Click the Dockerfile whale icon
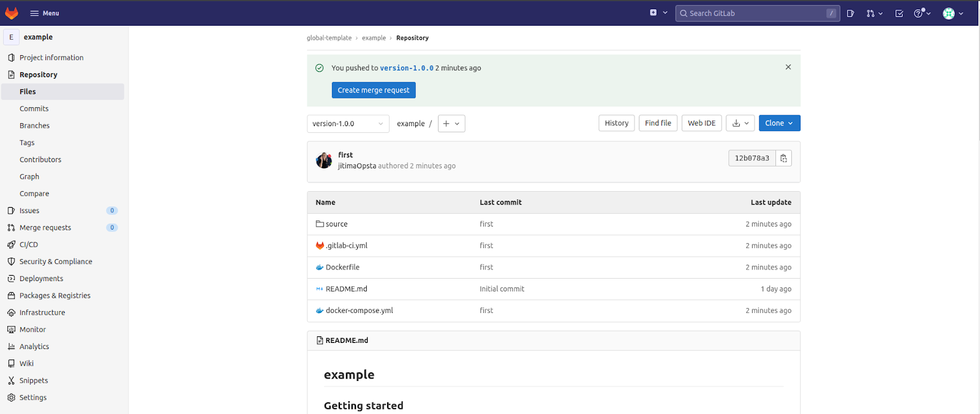The width and height of the screenshot is (980, 414). pos(320,268)
